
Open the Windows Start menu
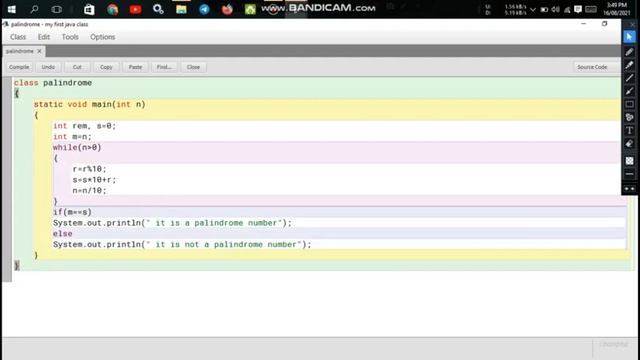11,9
